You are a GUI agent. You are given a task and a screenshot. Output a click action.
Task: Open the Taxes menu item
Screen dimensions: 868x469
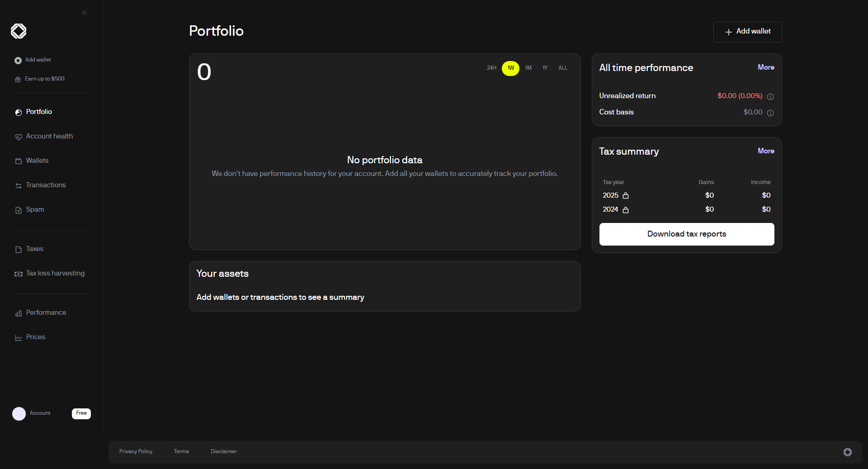35,249
